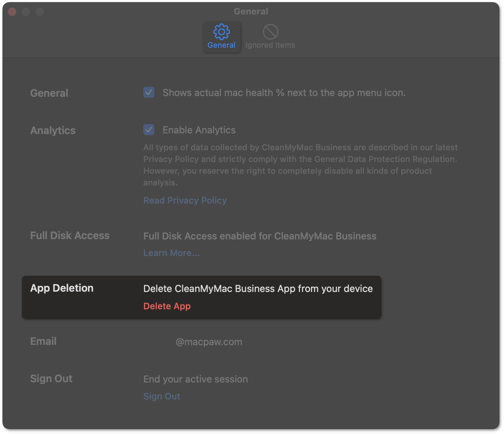Image resolution: width=504 pixels, height=434 pixels.
Task: Click the Full Disk Access section heading
Action: coord(70,236)
